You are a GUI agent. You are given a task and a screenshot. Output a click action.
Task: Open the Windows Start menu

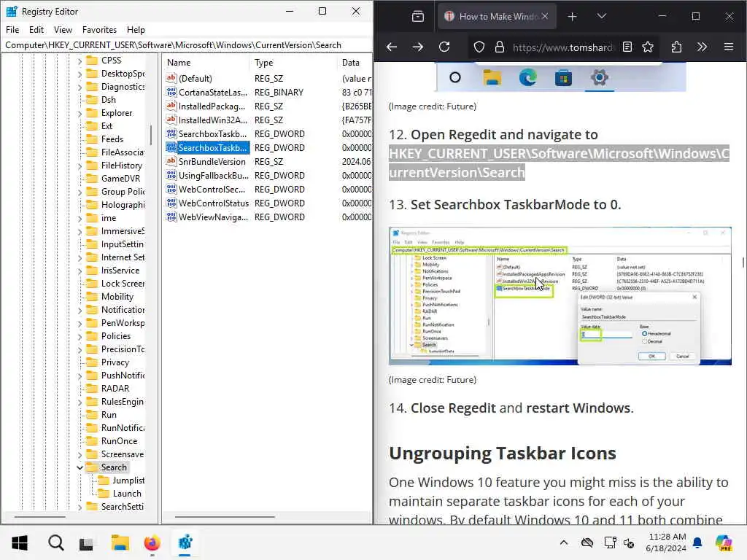[x=20, y=542]
